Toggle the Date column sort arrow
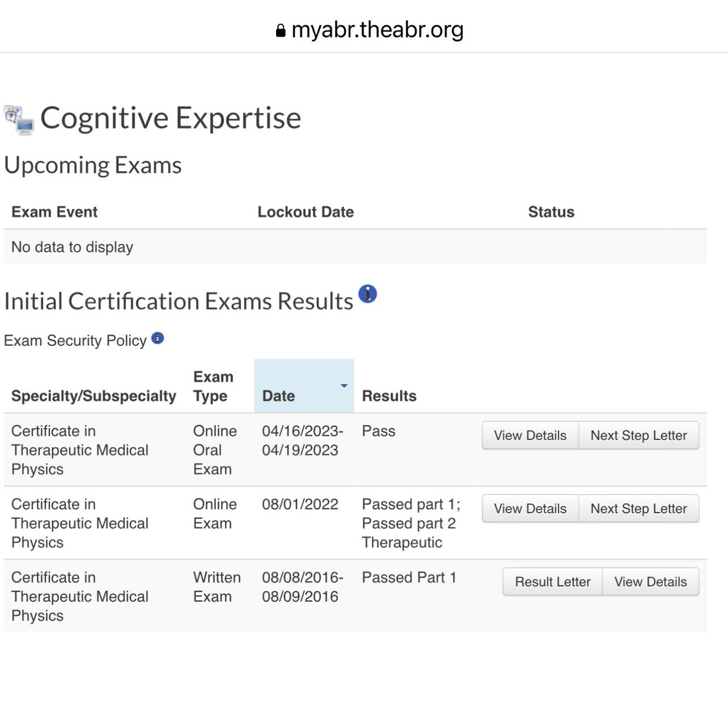 pos(344,386)
